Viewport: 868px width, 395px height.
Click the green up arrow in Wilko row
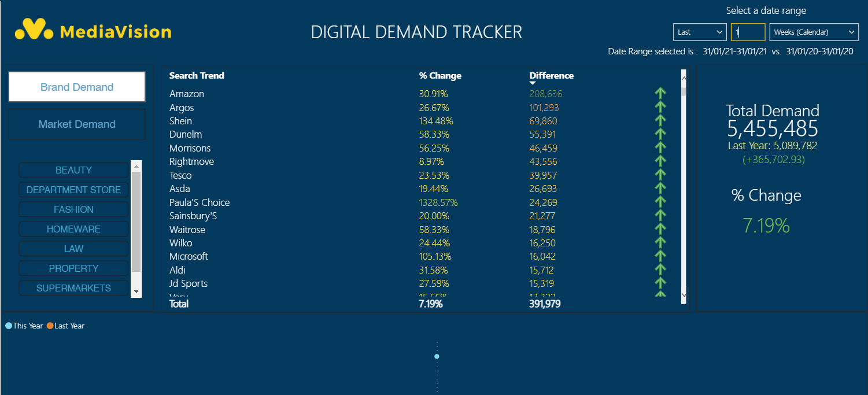[x=660, y=243]
